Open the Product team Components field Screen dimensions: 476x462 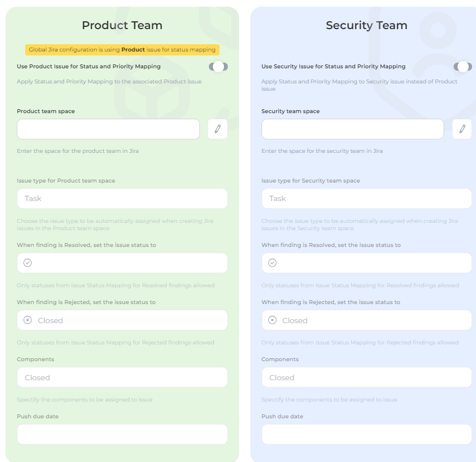point(122,377)
